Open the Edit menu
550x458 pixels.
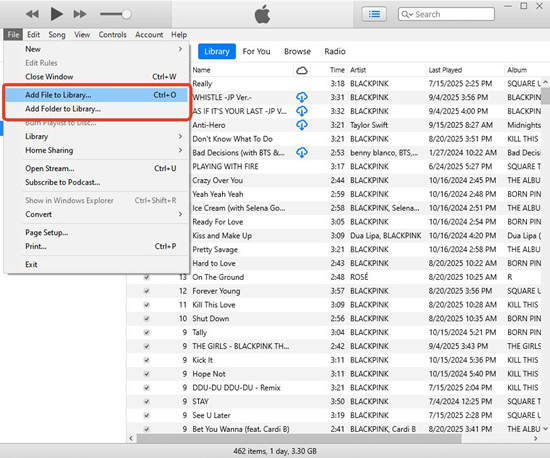(34, 35)
